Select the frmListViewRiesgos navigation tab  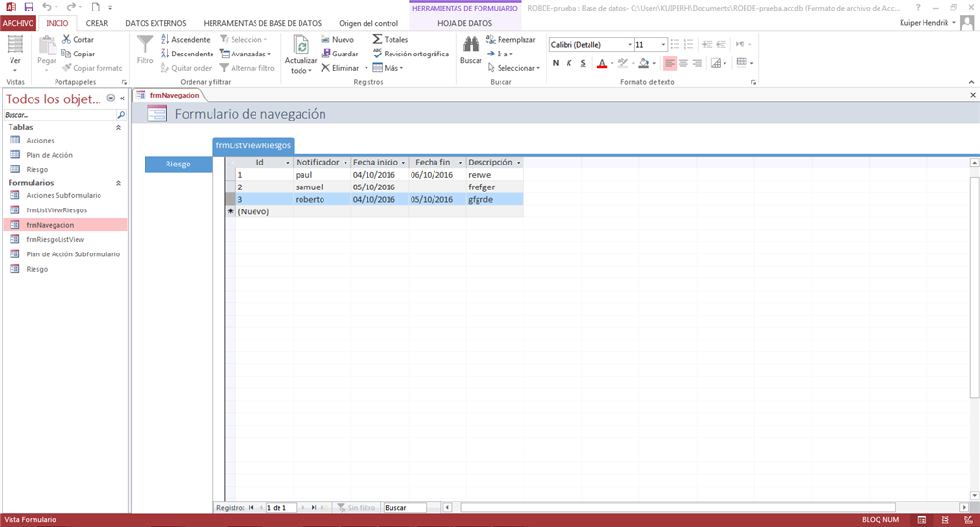click(x=253, y=145)
